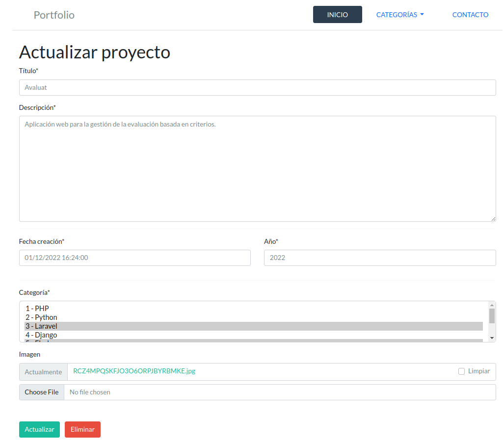Grab the Descripción textarea resize handle
The height and width of the screenshot is (443, 504).
pos(493,218)
